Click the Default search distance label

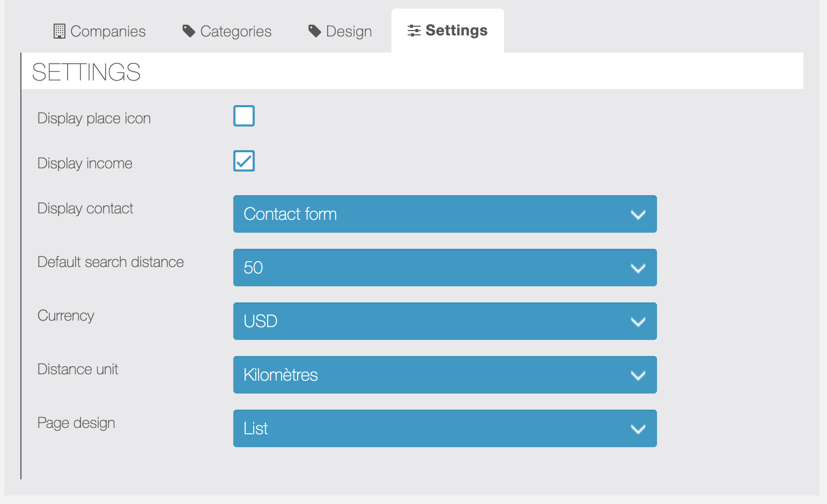(x=110, y=262)
